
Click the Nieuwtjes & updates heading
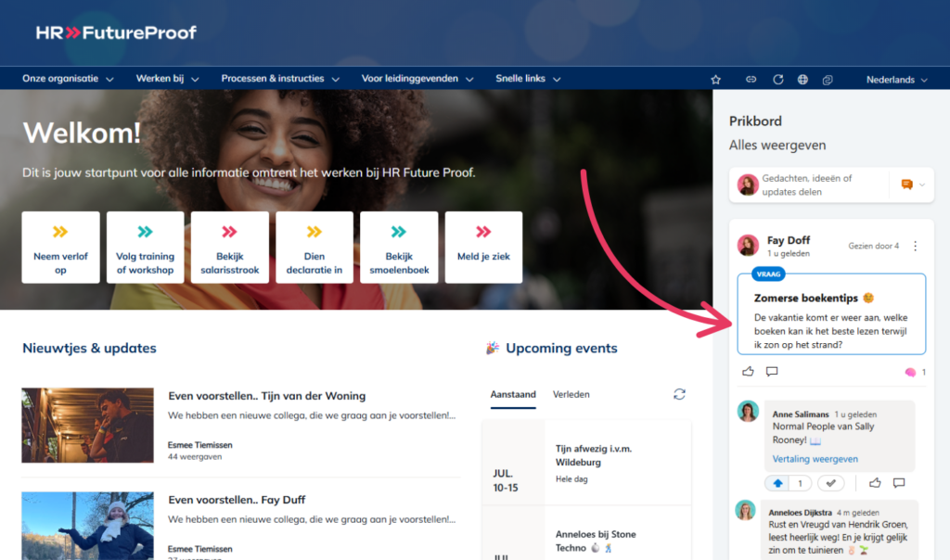click(89, 348)
